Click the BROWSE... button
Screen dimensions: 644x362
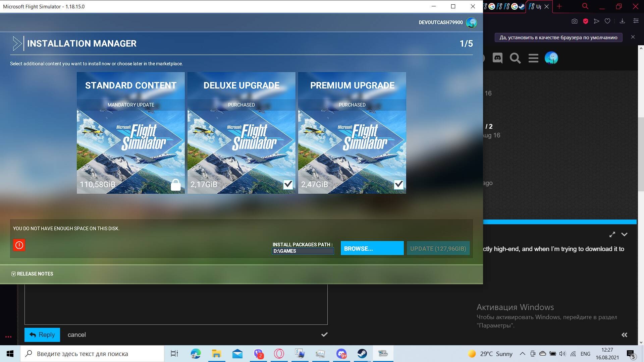372,248
